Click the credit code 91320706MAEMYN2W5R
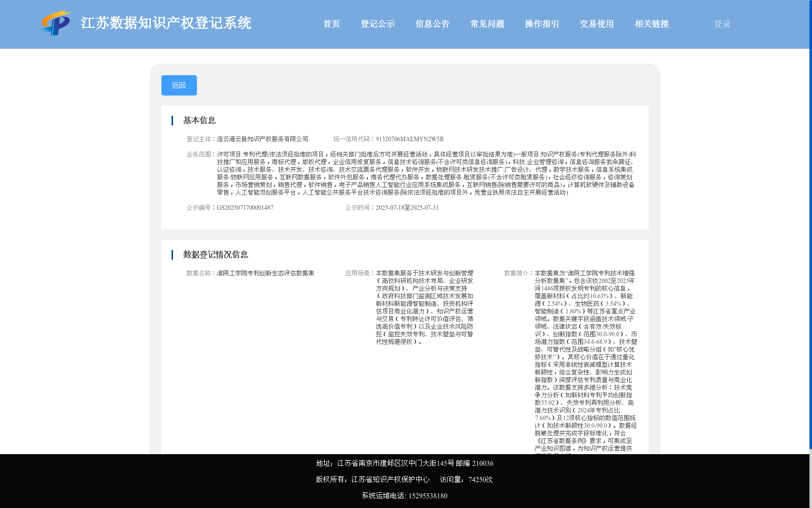 410,139
